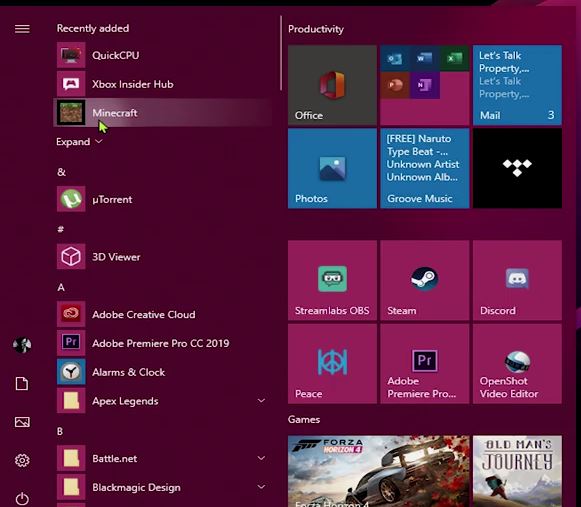Open the Photos tile
581x507 pixels.
pyautogui.click(x=332, y=168)
